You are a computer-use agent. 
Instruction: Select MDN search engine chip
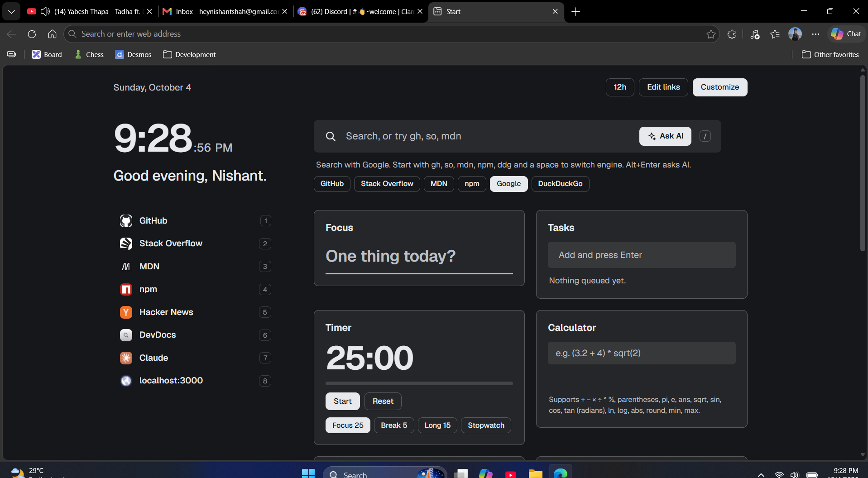[x=439, y=184]
